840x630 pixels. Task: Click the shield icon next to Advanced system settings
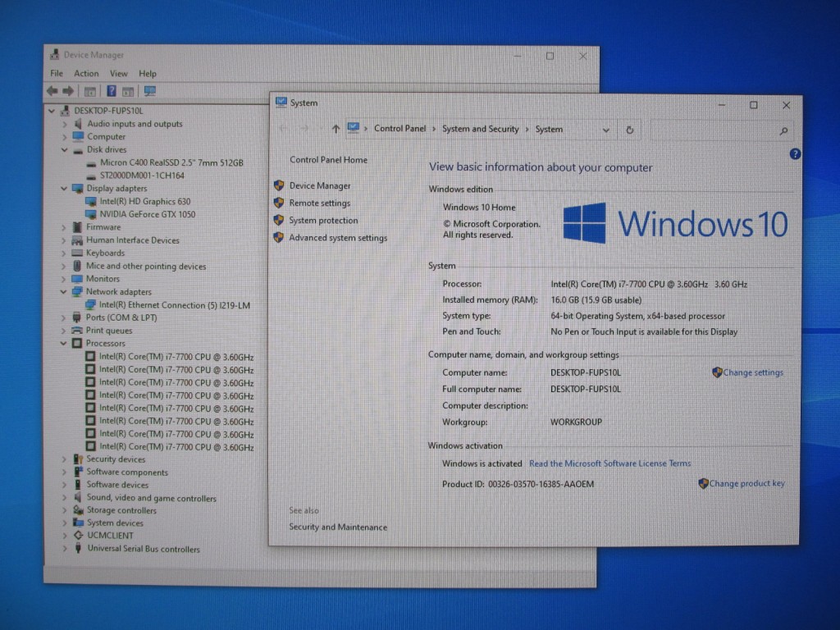[x=279, y=237]
